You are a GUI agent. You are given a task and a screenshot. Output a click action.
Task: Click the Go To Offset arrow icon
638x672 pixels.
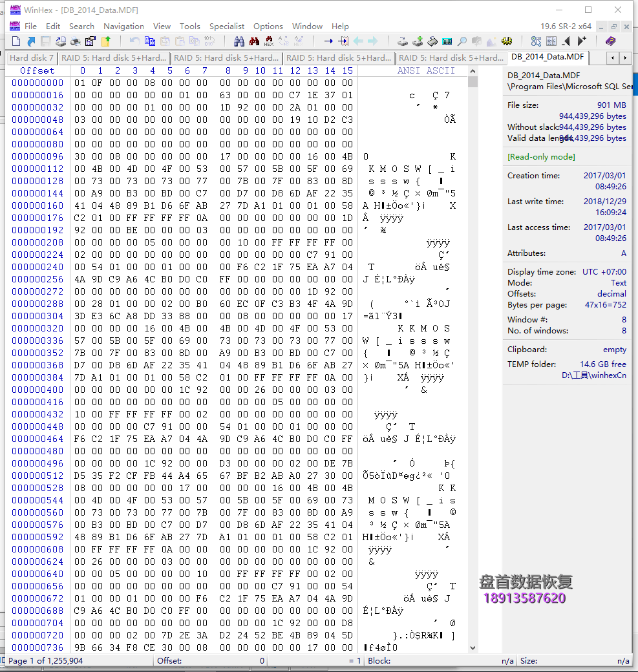328,41
